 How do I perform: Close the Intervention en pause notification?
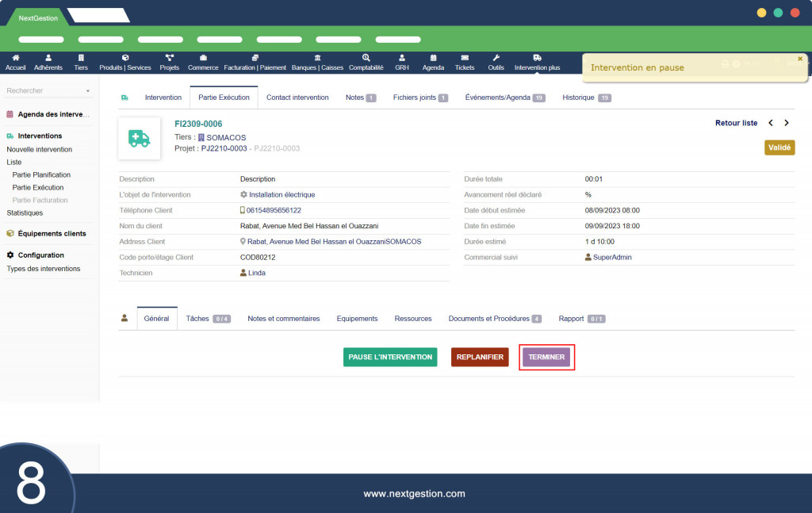point(800,59)
